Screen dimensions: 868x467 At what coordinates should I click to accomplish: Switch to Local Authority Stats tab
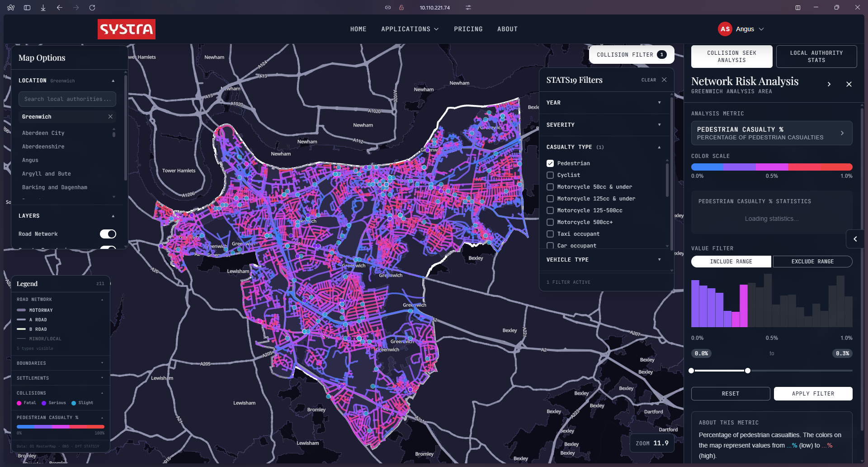pyautogui.click(x=816, y=57)
